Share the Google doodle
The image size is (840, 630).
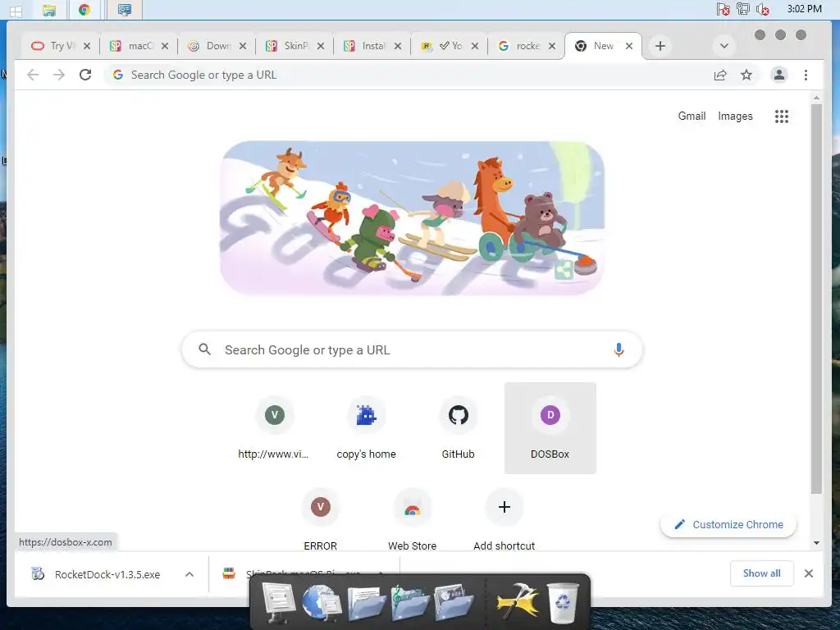[x=564, y=269]
